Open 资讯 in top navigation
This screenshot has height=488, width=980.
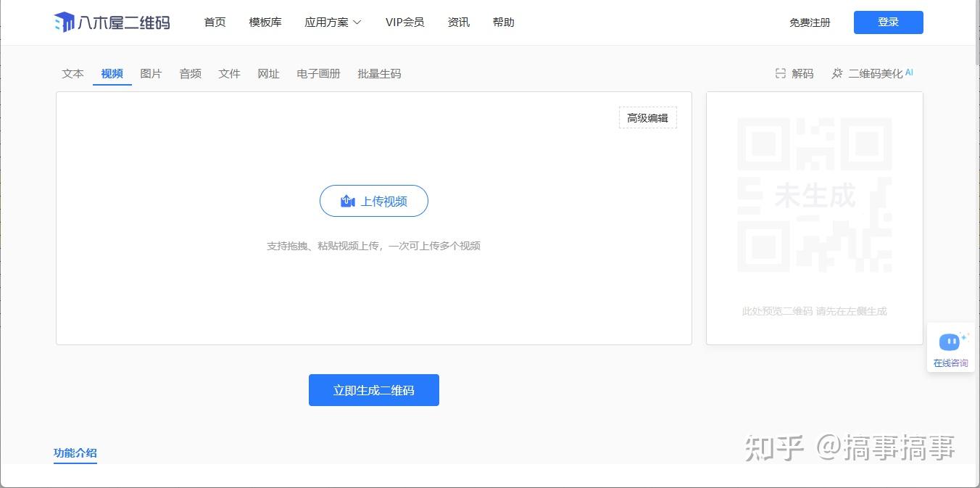(x=459, y=22)
